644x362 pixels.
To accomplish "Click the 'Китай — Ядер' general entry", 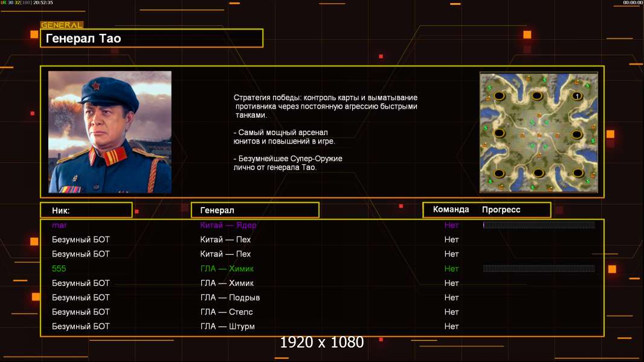I will coord(228,225).
